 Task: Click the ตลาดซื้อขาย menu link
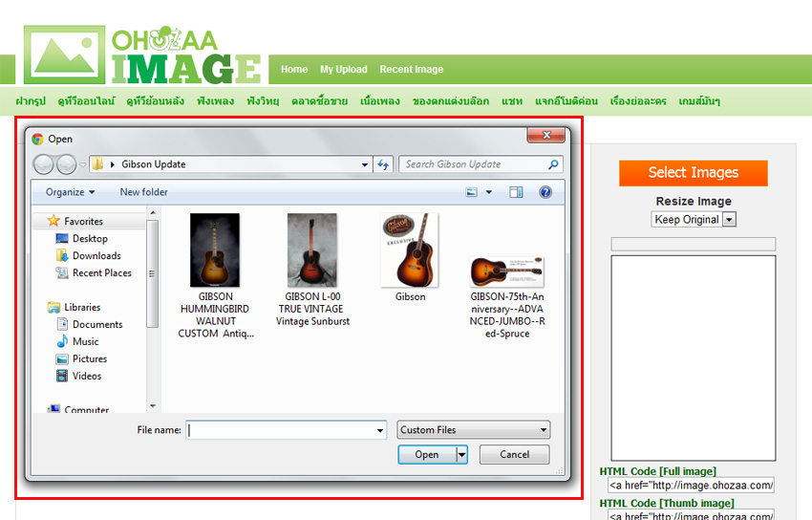coord(319,101)
